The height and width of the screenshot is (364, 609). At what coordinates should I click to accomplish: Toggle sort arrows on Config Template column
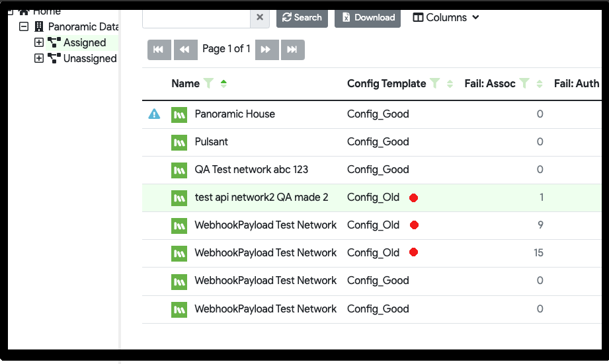[x=450, y=83]
